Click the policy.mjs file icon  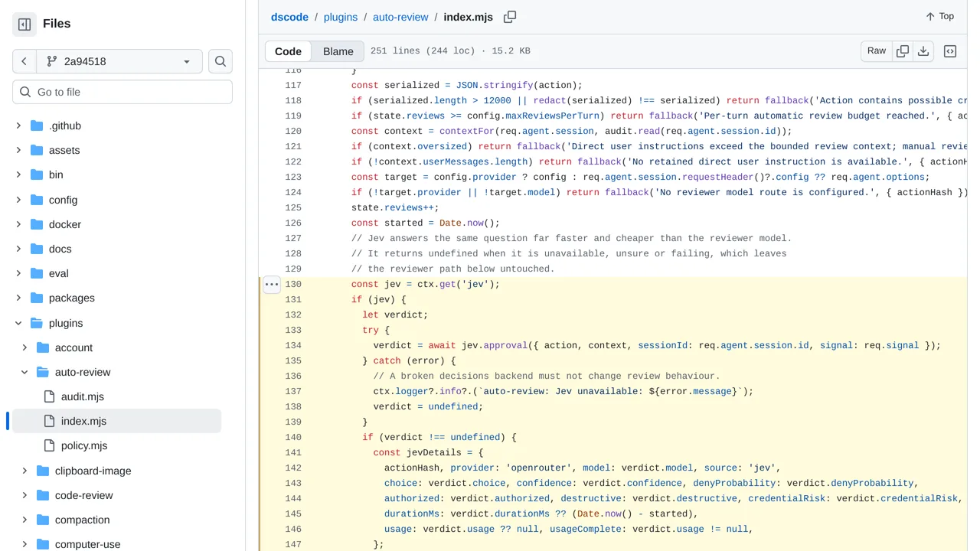point(49,445)
